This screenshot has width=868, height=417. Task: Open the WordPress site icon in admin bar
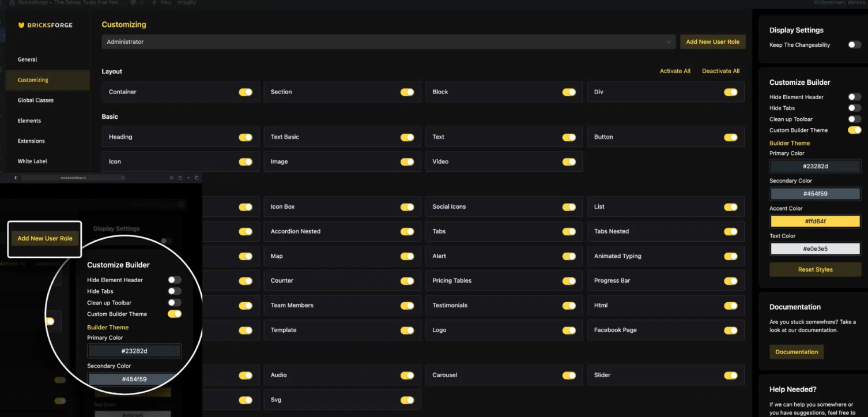[12, 3]
